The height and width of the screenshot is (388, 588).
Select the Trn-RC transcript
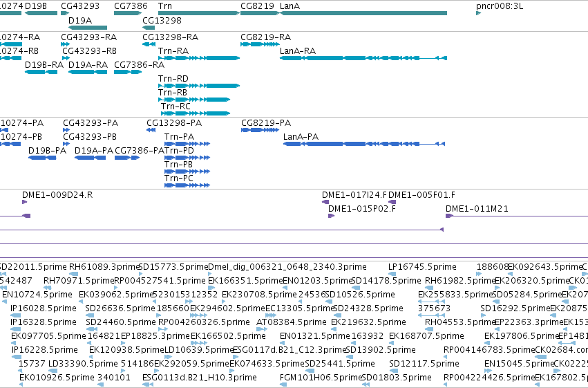pos(196,113)
